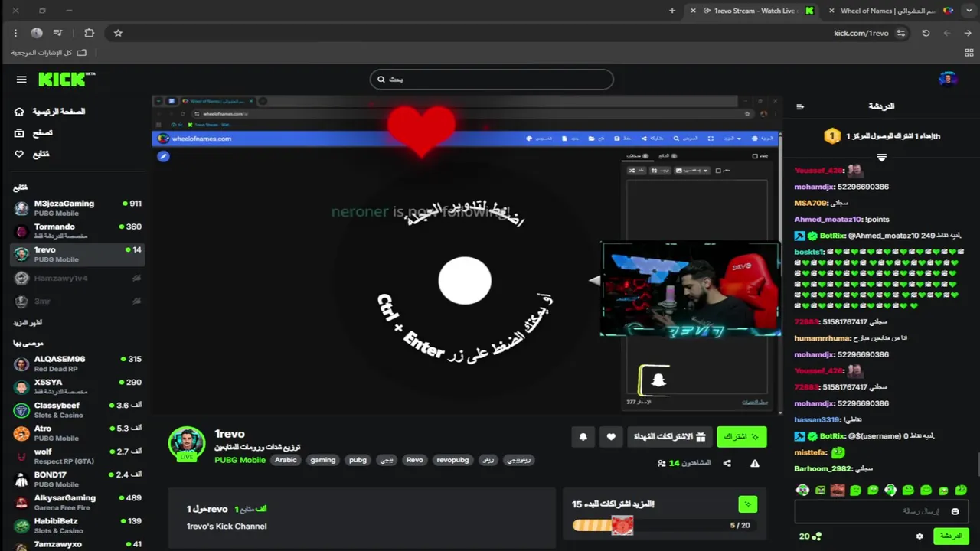
Task: Open M3jezaGaming channel in sidebar
Action: 77,207
